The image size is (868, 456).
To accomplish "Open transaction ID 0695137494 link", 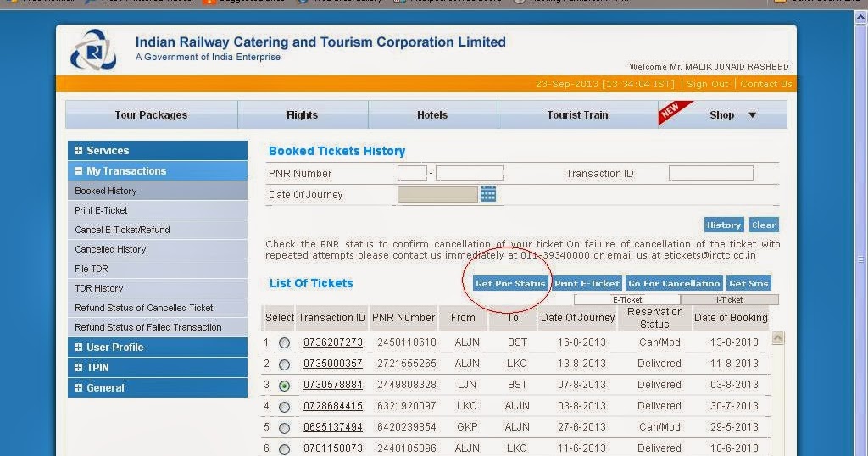I will 332,427.
